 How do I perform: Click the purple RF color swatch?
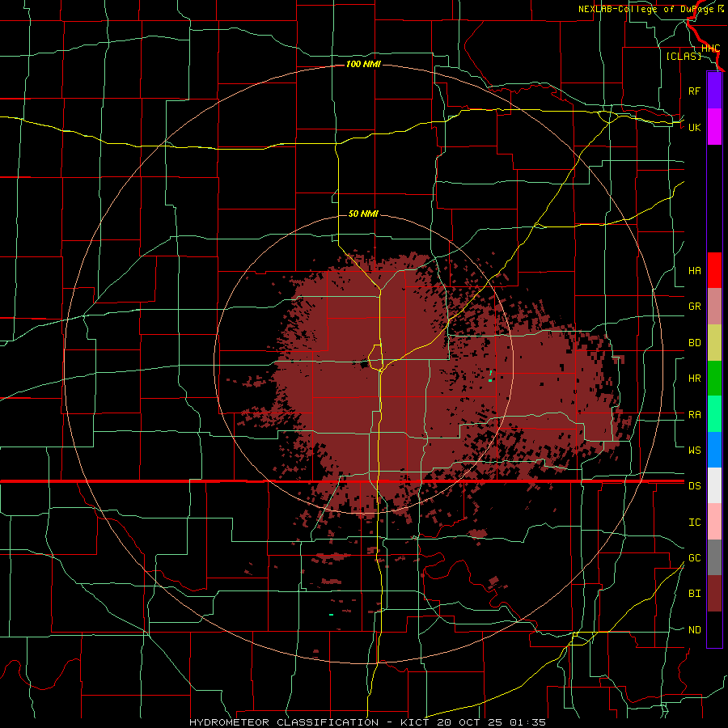tap(714, 91)
